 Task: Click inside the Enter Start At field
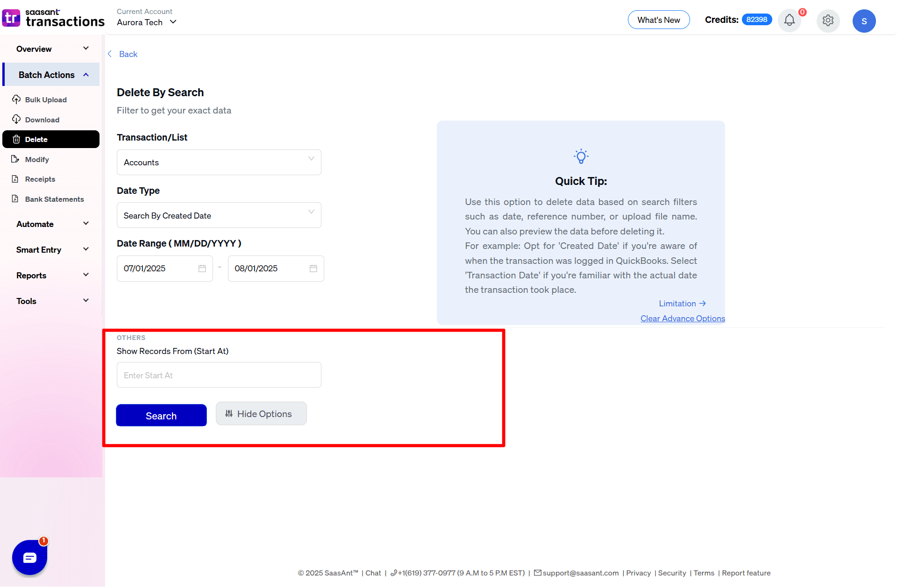coord(218,375)
